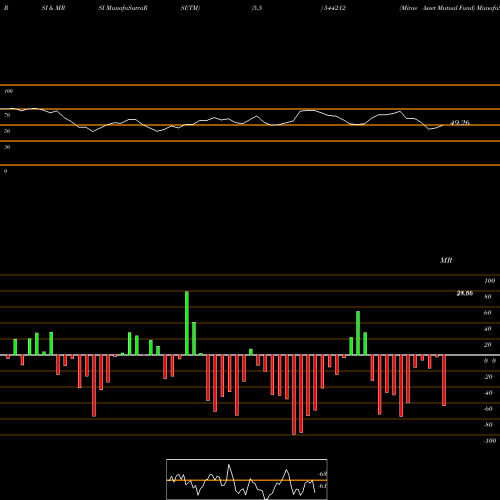Click the header text 'SI MunafaSutraR'
This screenshot has width=500, height=500.
pos(123,8)
